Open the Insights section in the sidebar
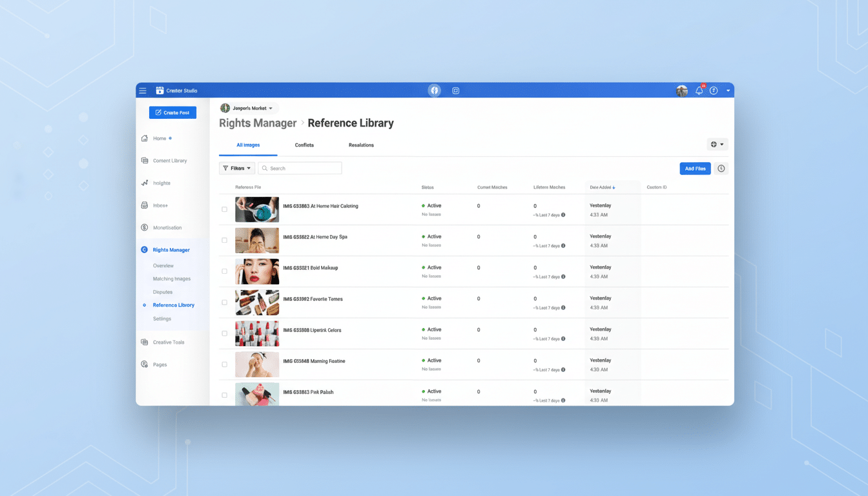This screenshot has height=496, width=868. pyautogui.click(x=163, y=183)
